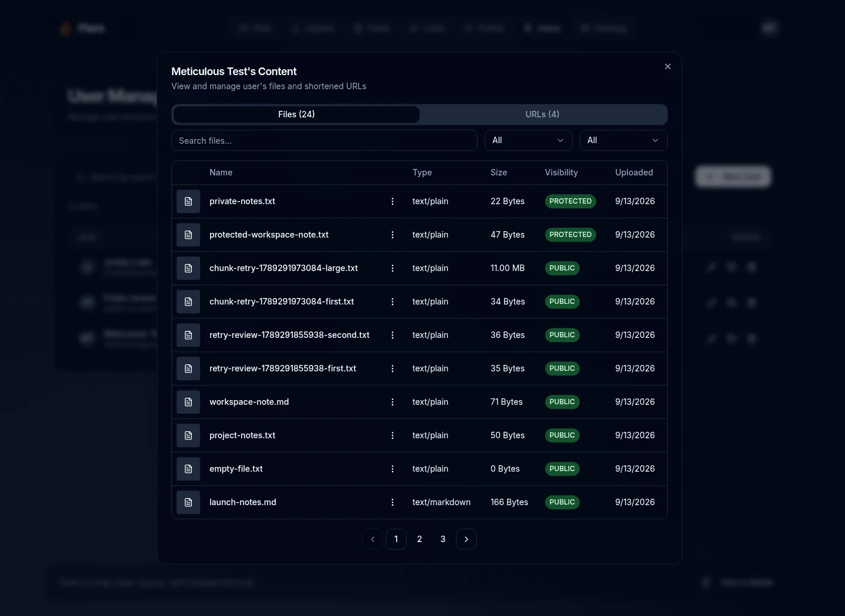The width and height of the screenshot is (845, 616).
Task: Open actions menu for private-notes.txt
Action: point(393,201)
